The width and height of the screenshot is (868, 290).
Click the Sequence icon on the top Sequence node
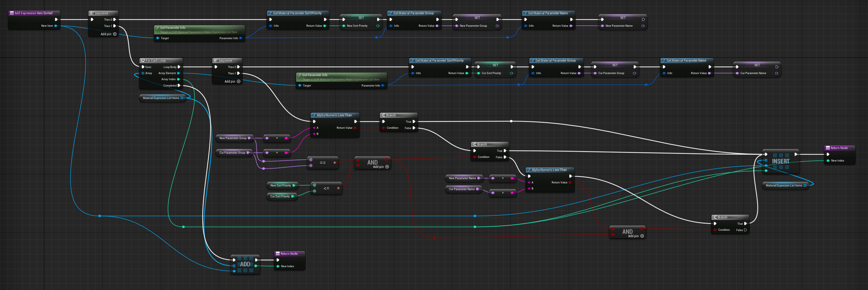click(x=92, y=13)
